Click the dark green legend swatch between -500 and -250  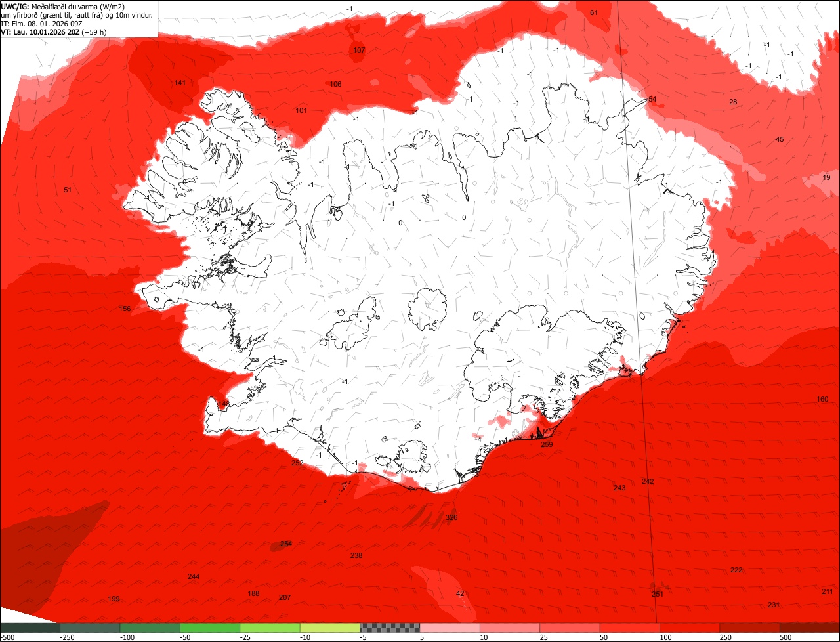30,627
